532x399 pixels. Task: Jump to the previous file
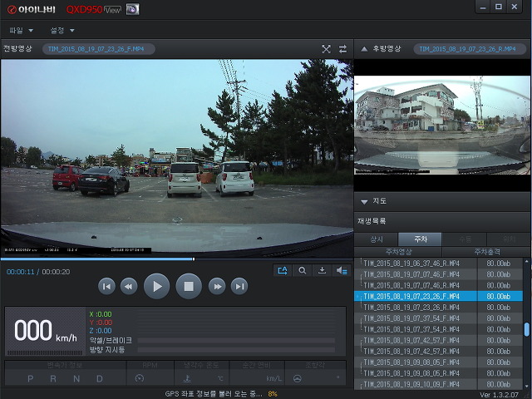tap(106, 287)
